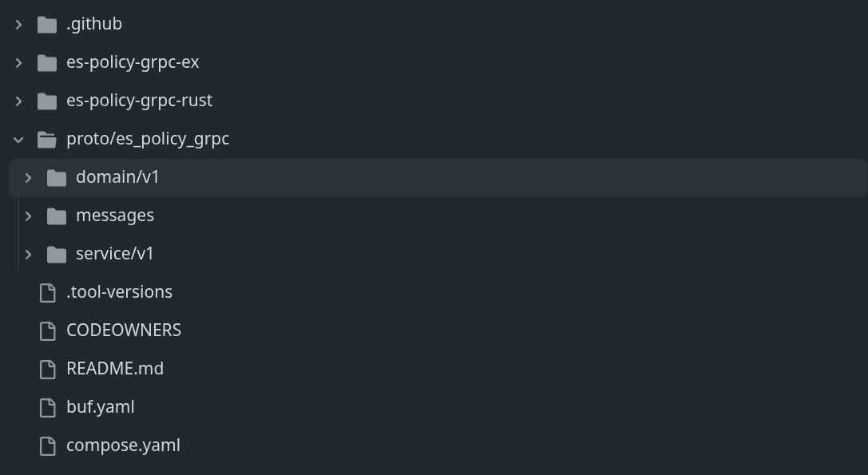This screenshot has height=475, width=868.
Task: Open the README.md file
Action: coord(115,369)
